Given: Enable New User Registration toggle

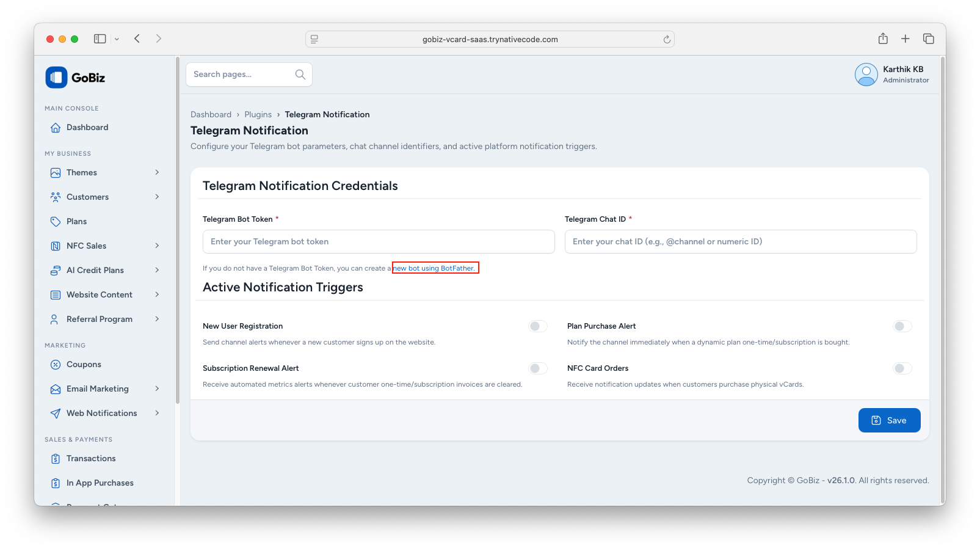Looking at the screenshot, I should coord(538,326).
